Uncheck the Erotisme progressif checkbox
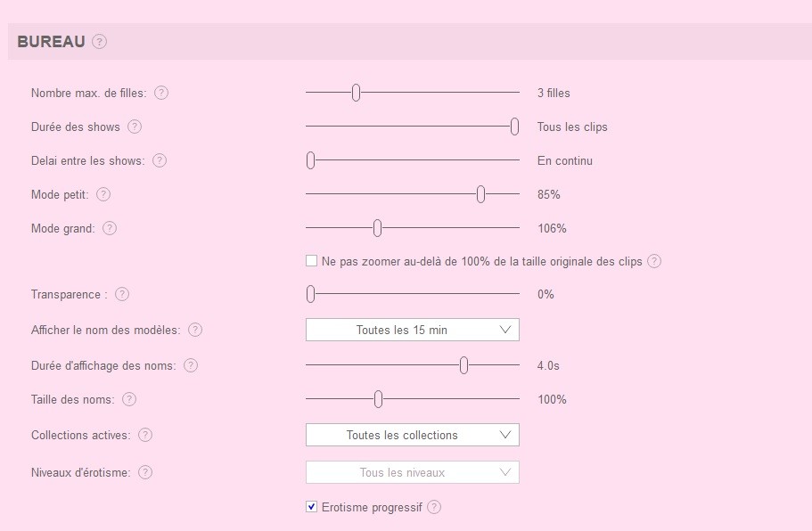 pyautogui.click(x=311, y=507)
